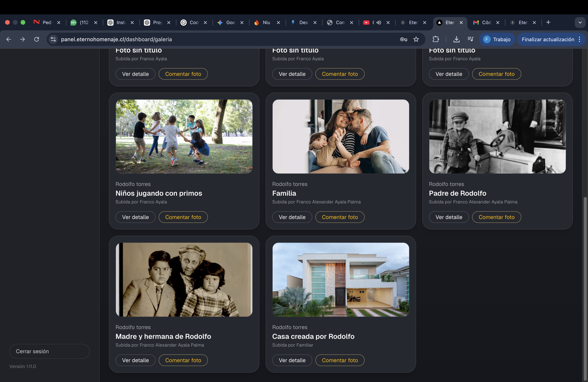Click the media controls icon in toolbar
The image size is (588, 382).
(470, 39)
